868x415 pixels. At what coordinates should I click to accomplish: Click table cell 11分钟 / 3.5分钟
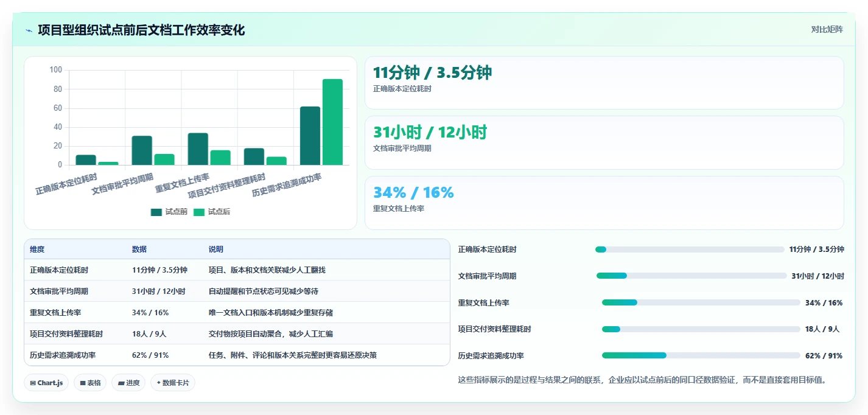(159, 270)
